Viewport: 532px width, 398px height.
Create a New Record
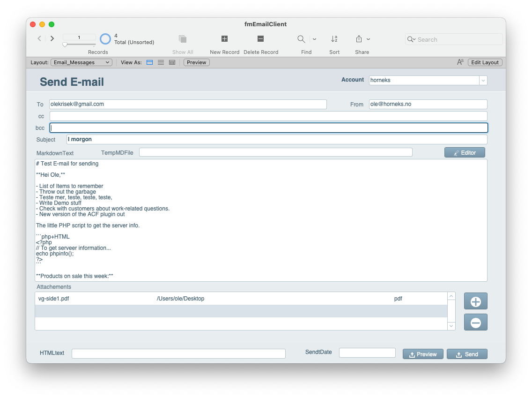[x=224, y=39]
